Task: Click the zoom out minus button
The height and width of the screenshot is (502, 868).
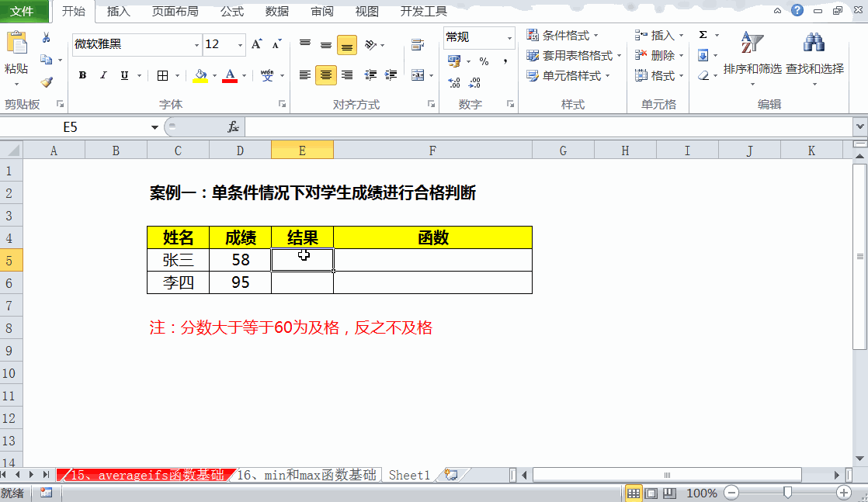Action: 731,493
